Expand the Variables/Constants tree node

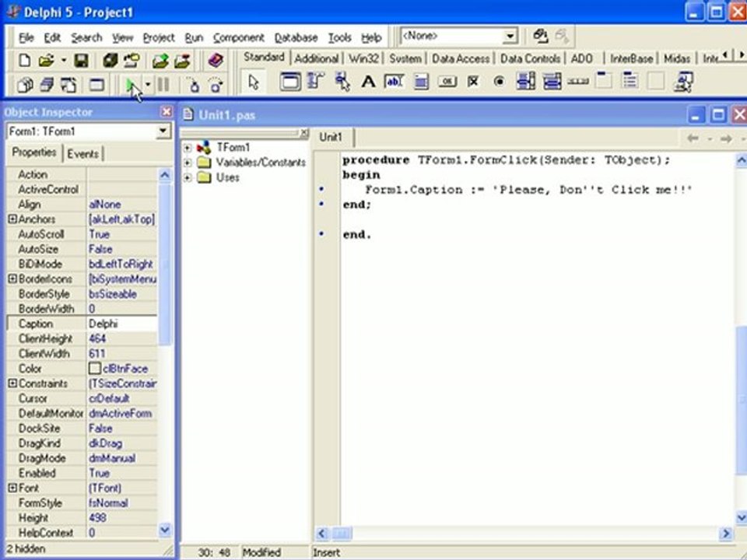coord(188,163)
